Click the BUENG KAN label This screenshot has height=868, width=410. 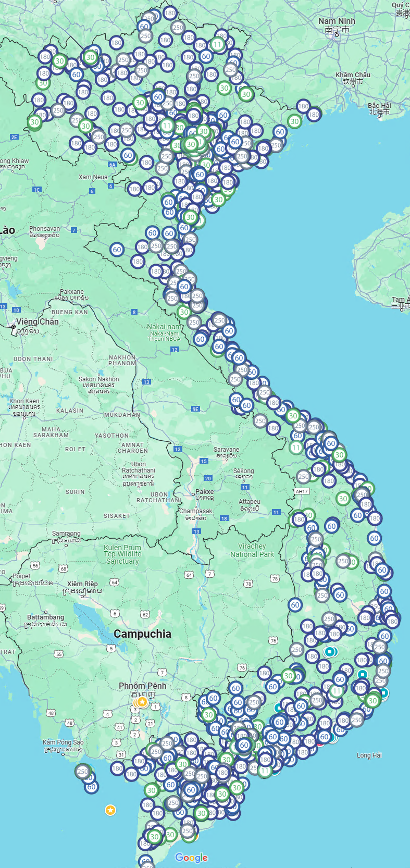pos(70,312)
